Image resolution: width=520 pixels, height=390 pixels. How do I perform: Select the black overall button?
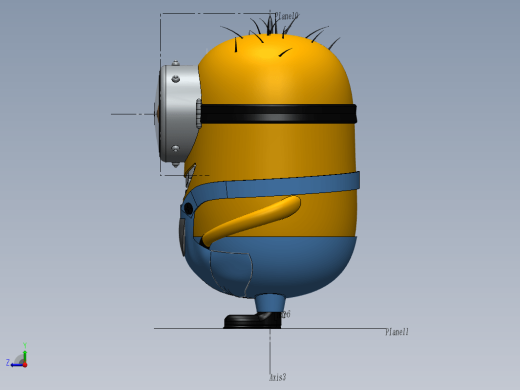tap(188, 209)
